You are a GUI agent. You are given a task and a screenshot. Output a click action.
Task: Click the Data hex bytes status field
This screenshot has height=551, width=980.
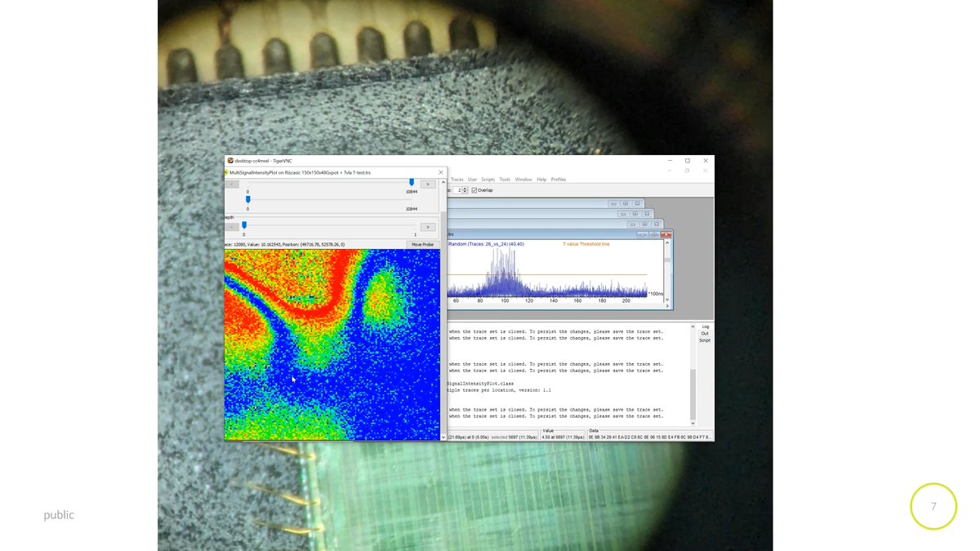click(x=649, y=437)
